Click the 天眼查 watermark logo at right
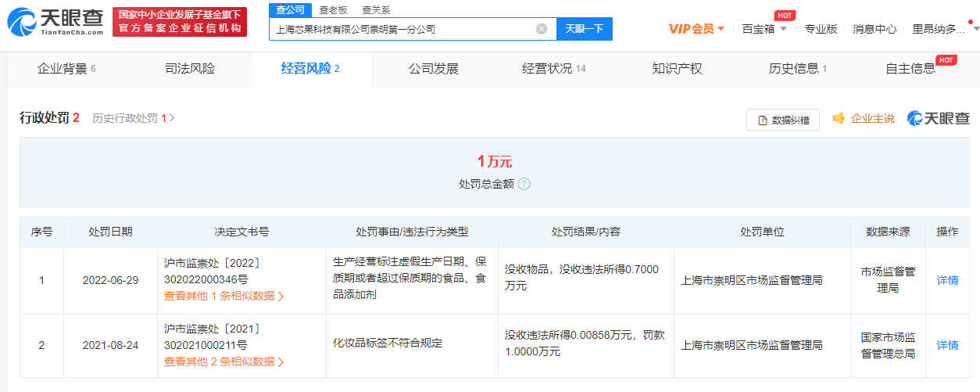Image resolution: width=980 pixels, height=392 pixels. tap(938, 118)
